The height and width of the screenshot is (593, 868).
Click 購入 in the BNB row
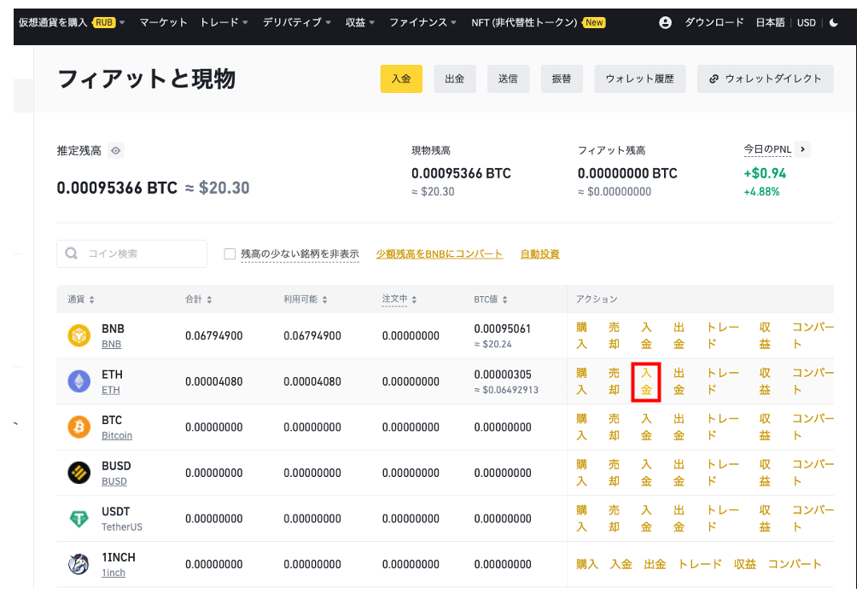tap(581, 336)
